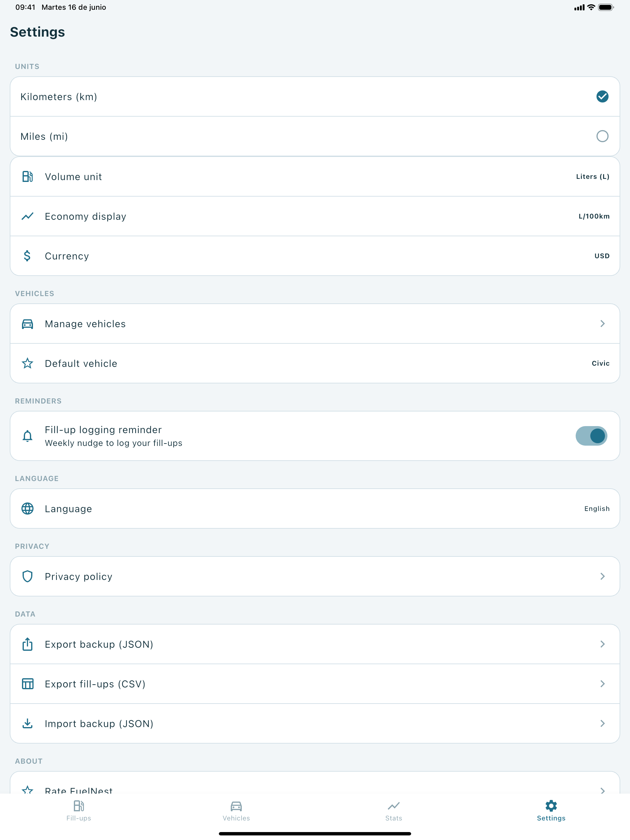Open Volume unit selector showing Liters (L)
The width and height of the screenshot is (630, 840).
point(592,177)
